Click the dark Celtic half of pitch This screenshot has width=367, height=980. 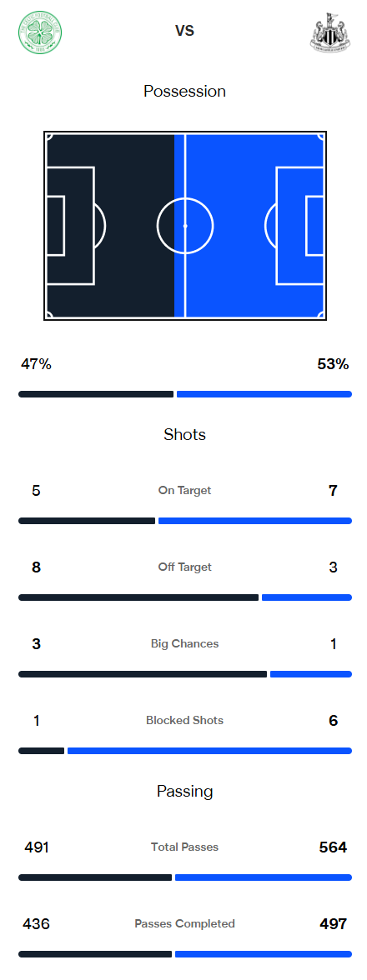point(109,226)
